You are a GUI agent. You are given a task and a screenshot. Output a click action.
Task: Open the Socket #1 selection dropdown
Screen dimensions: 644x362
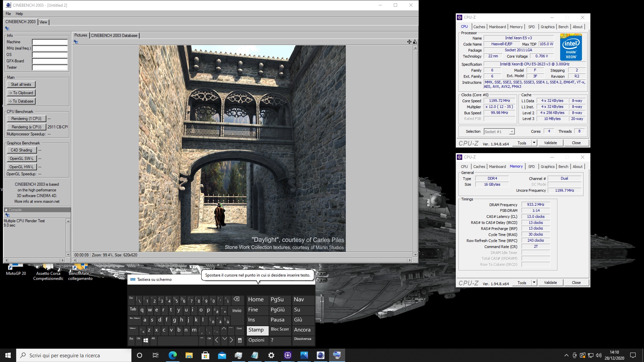499,132
